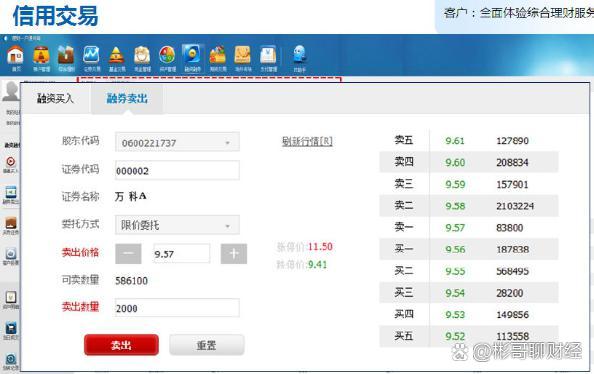Click the user avatar in the sidebar
The image size is (594, 374).
click(11, 91)
